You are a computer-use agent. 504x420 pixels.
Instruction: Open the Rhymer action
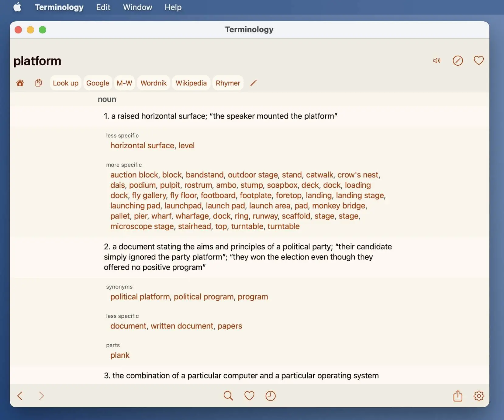(x=228, y=83)
